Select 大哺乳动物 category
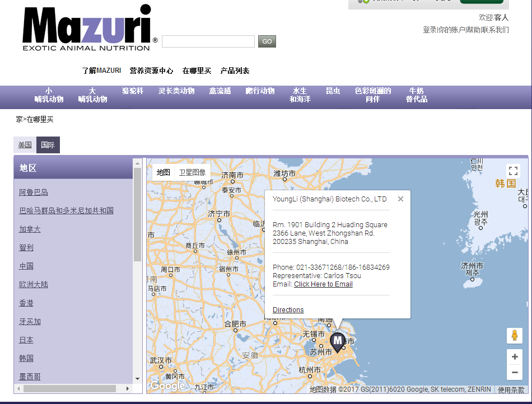Screen dimensions: 532x404 pos(92,95)
